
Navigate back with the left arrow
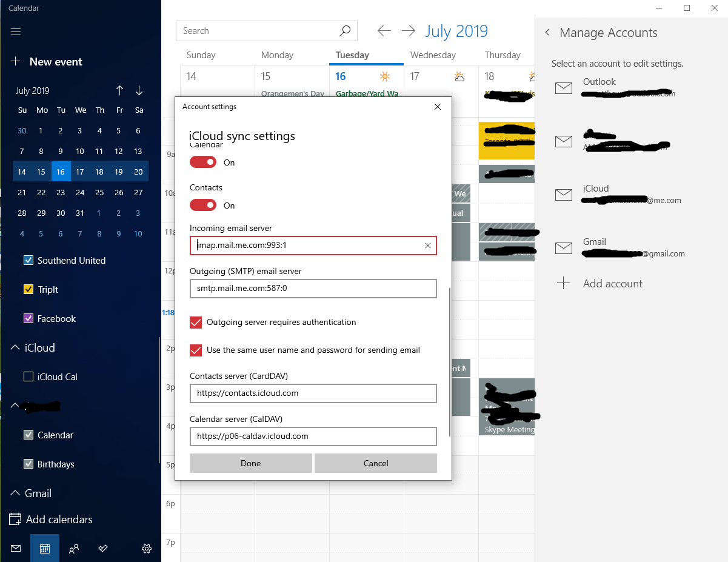tap(384, 31)
